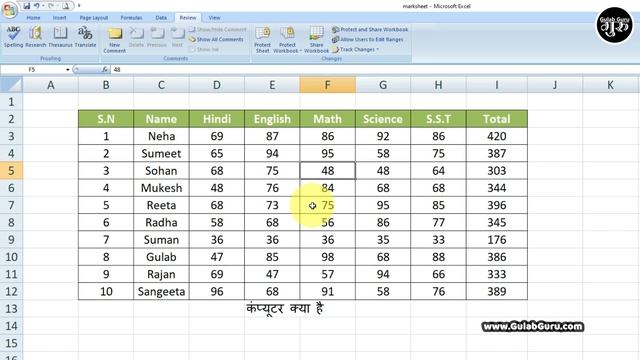Click the Insert Function fx button
640x360 pixels.
coord(104,70)
